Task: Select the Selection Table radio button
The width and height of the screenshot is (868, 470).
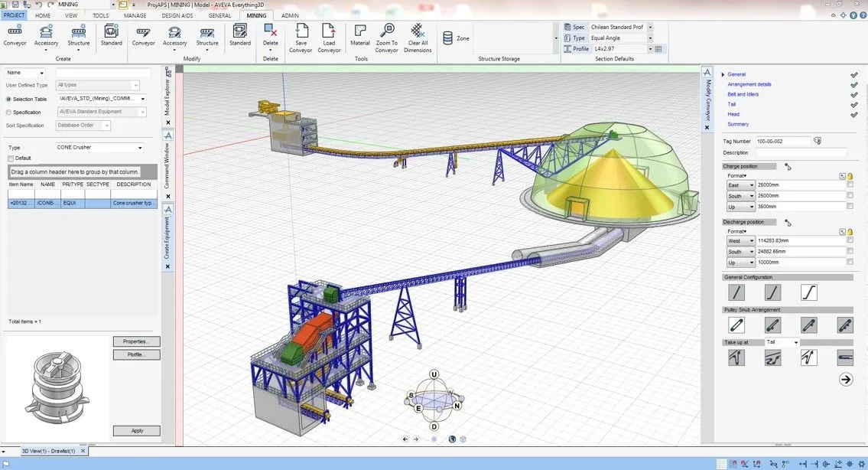Action: [x=9, y=99]
